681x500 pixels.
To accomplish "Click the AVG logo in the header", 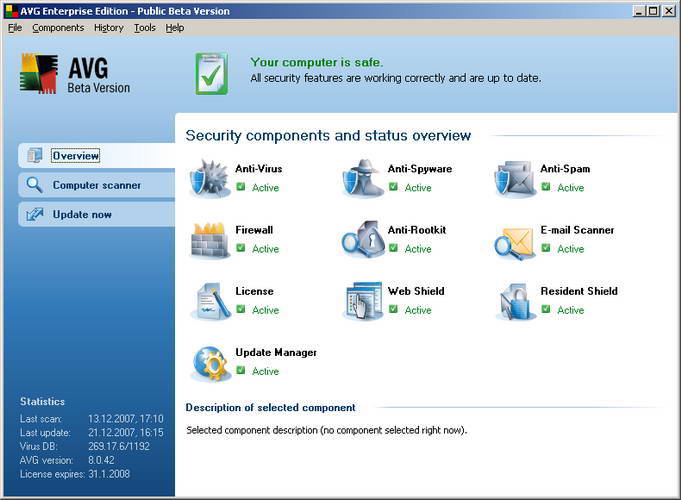I will [x=75, y=74].
